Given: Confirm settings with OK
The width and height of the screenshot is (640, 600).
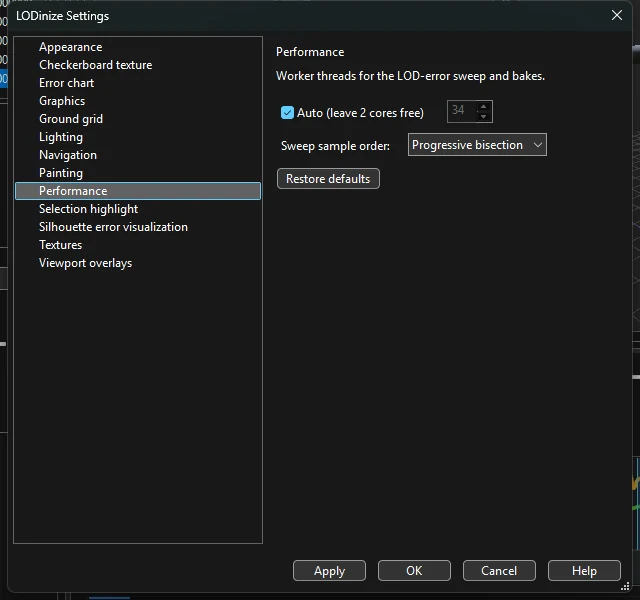Looking at the screenshot, I should tap(414, 571).
